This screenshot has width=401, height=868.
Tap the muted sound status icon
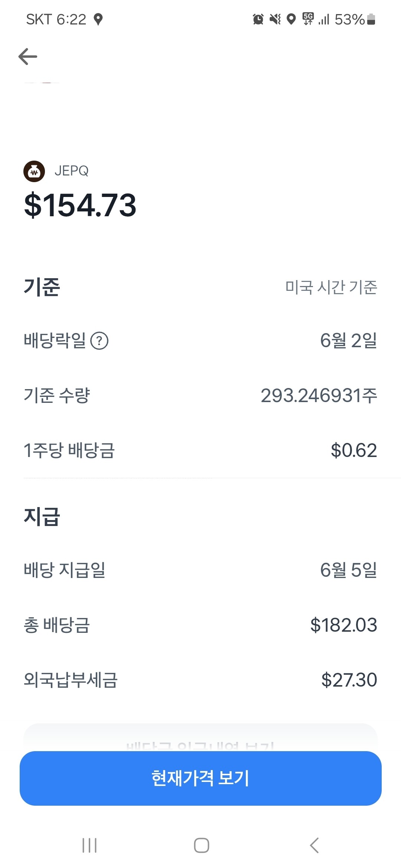(275, 19)
